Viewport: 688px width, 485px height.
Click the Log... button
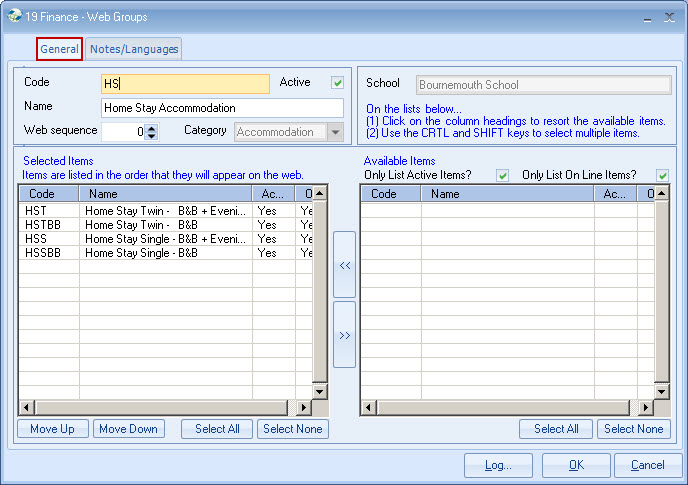(x=498, y=465)
